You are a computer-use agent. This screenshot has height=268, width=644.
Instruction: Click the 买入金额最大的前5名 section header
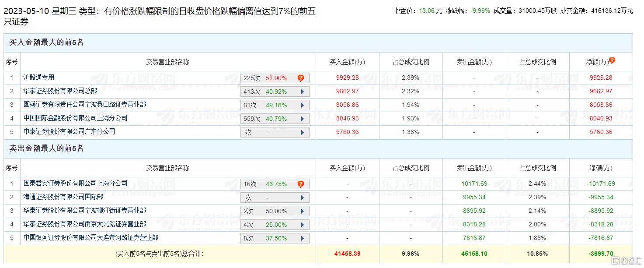[318, 43]
